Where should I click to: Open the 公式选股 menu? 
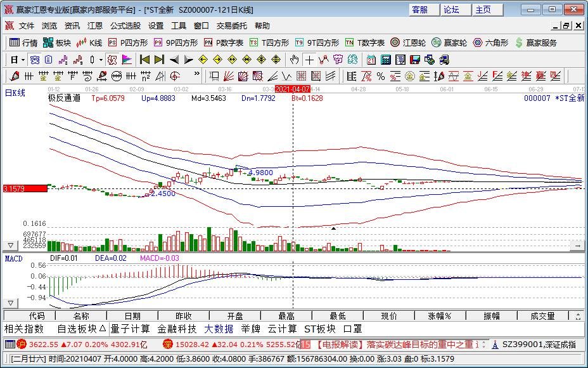[x=125, y=26]
